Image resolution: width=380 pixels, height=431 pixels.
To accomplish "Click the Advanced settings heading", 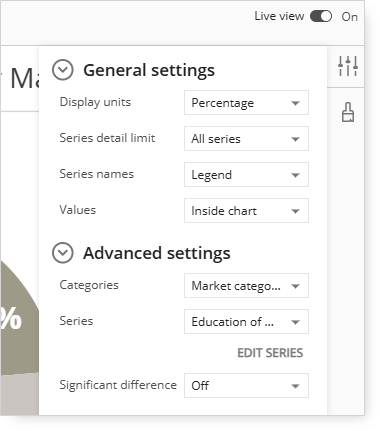I will click(157, 253).
